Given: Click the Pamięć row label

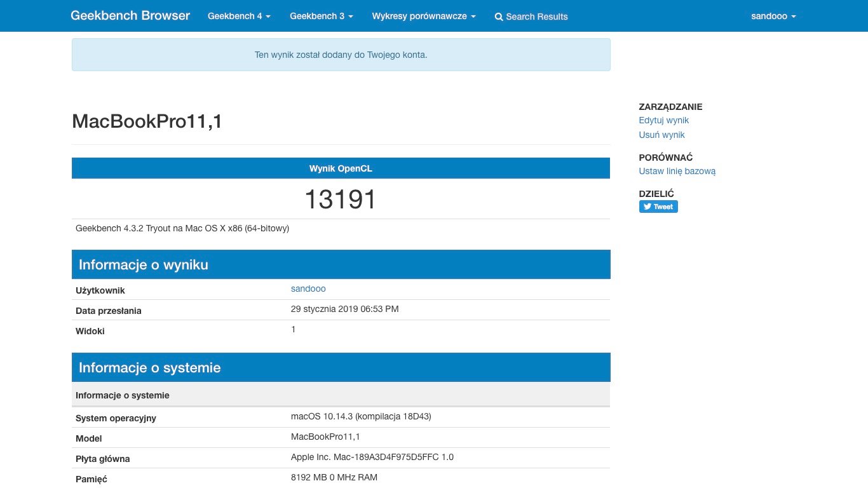Looking at the screenshot, I should click(x=92, y=479).
